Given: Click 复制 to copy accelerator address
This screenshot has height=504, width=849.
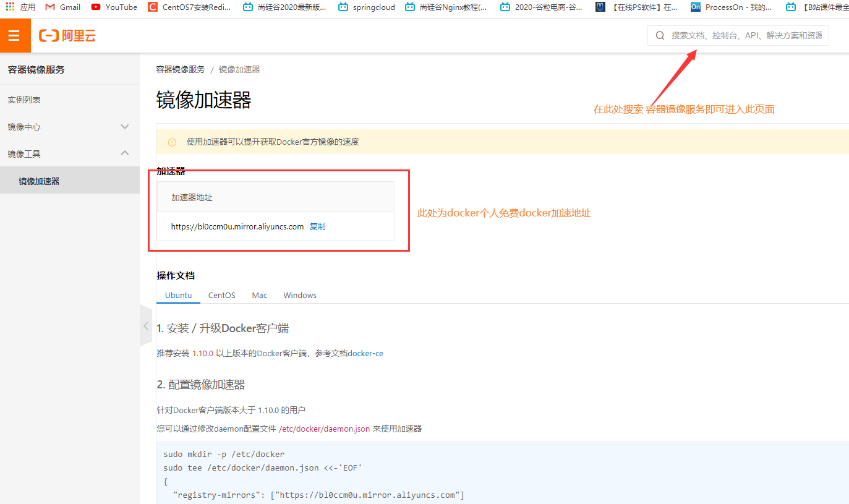Looking at the screenshot, I should pos(317,226).
